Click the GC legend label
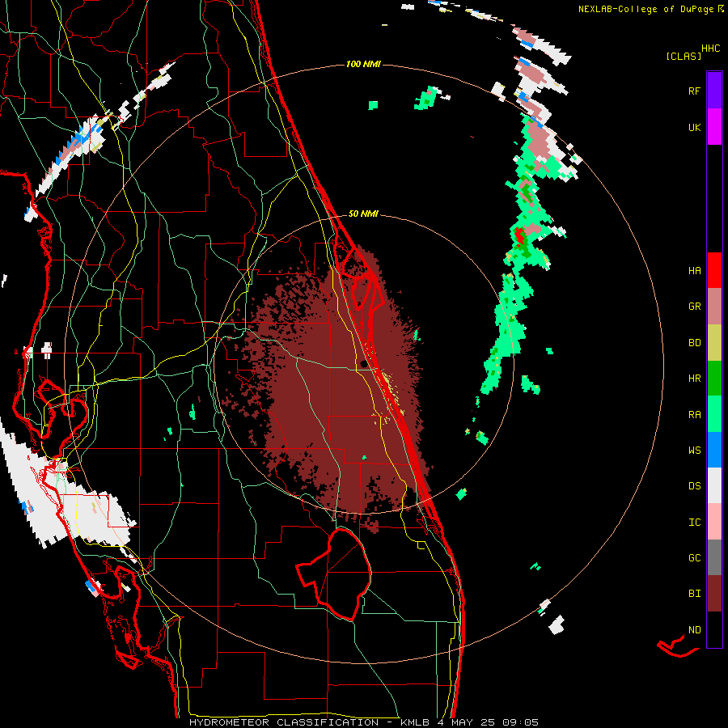 (694, 558)
